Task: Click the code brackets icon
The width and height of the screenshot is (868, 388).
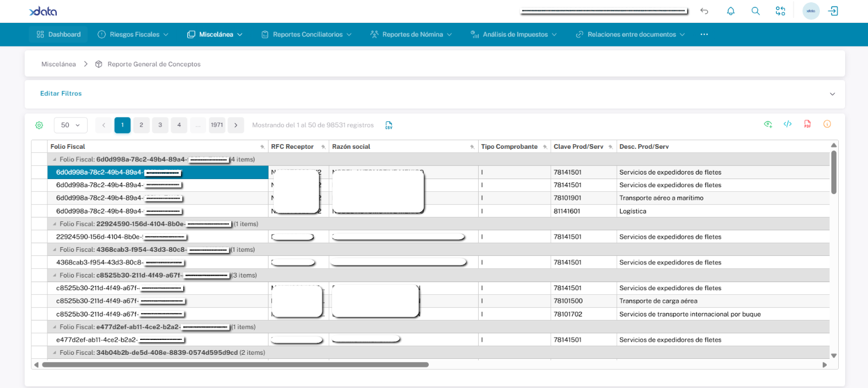Action: (788, 124)
